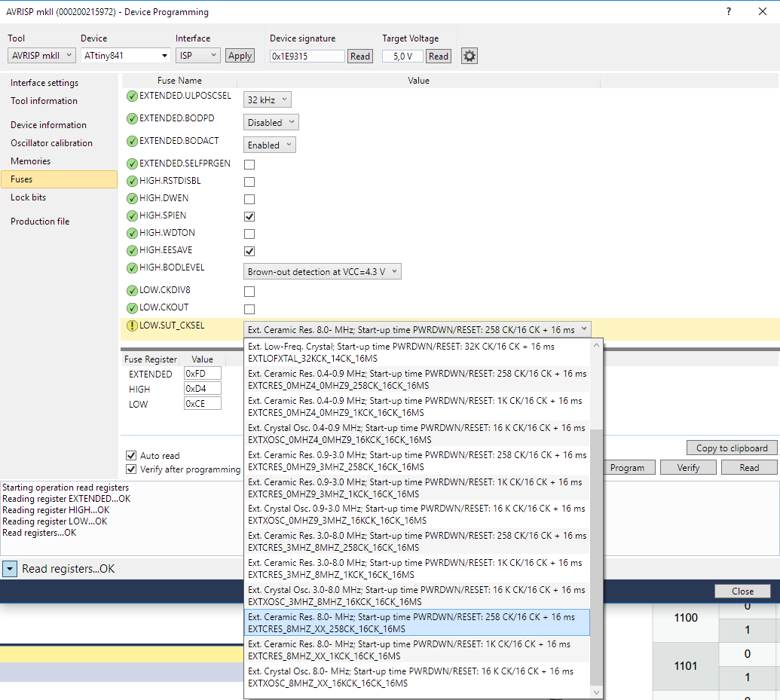This screenshot has height=700, width=780.
Task: Select EXTXOSC_8MHZ_XX_16KCK_16CK_16MS option
Action: pyautogui.click(x=417, y=677)
